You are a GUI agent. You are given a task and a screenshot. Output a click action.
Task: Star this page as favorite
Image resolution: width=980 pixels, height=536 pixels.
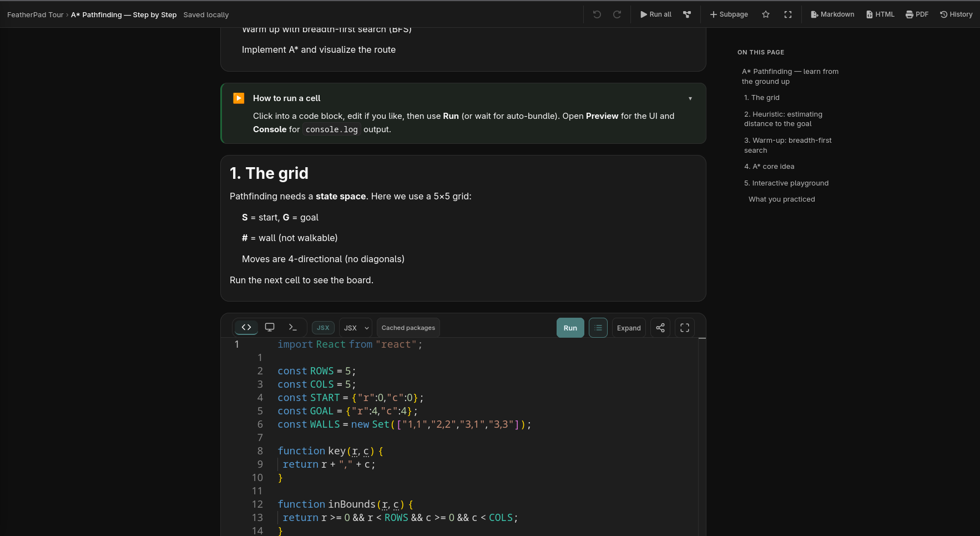[x=766, y=14]
